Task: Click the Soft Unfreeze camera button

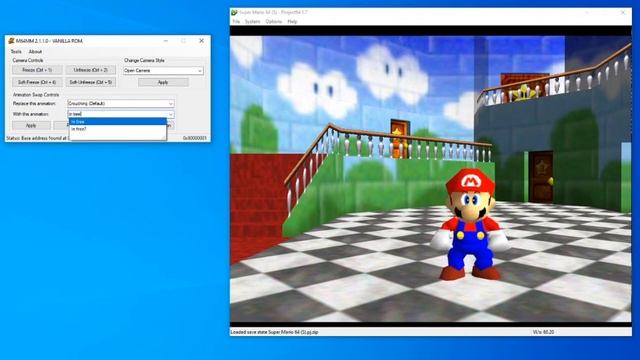Action: tap(91, 82)
